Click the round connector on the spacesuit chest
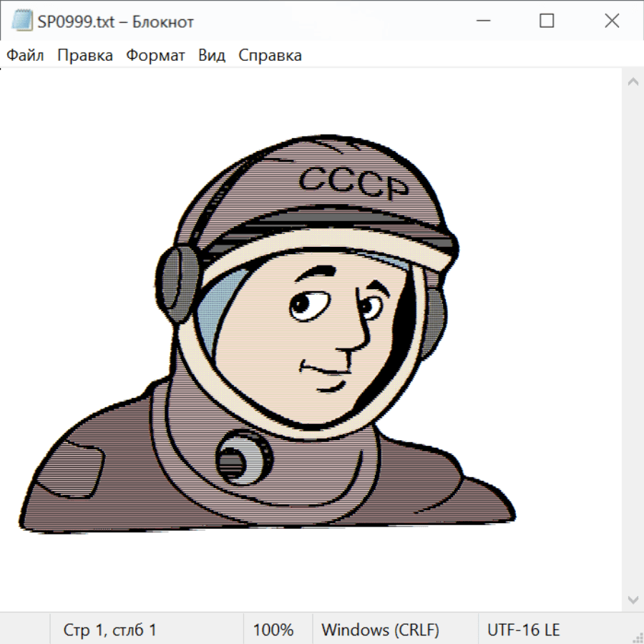The image size is (644, 644). pyautogui.click(x=242, y=457)
